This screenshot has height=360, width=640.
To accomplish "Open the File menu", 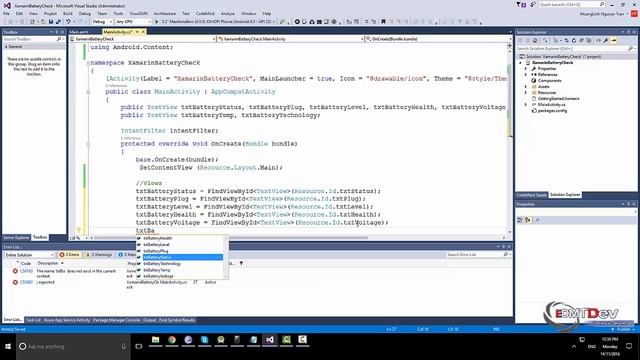I will coord(6,13).
